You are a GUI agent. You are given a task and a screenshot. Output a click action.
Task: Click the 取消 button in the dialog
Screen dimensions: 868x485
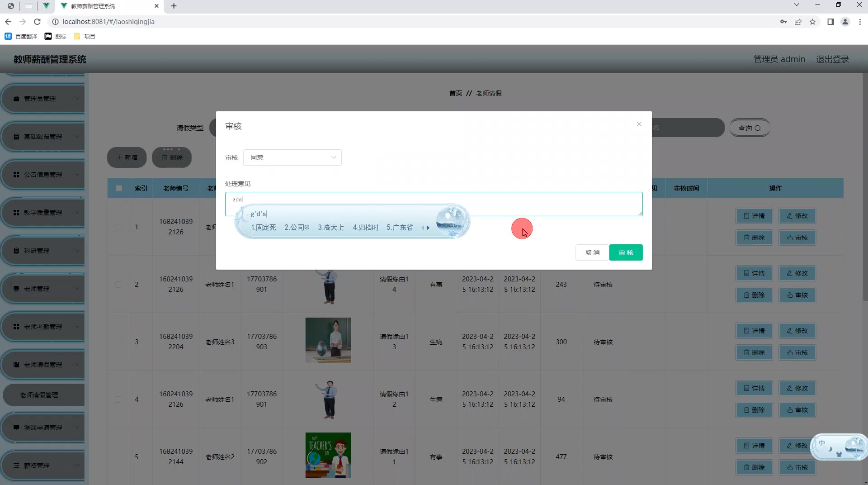coord(592,252)
